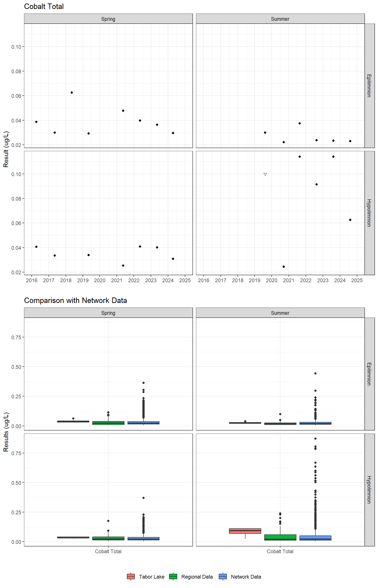Screen dimensions: 378x588
Task: Click the "Tabor Lake" legend label text
Action: pos(151,577)
